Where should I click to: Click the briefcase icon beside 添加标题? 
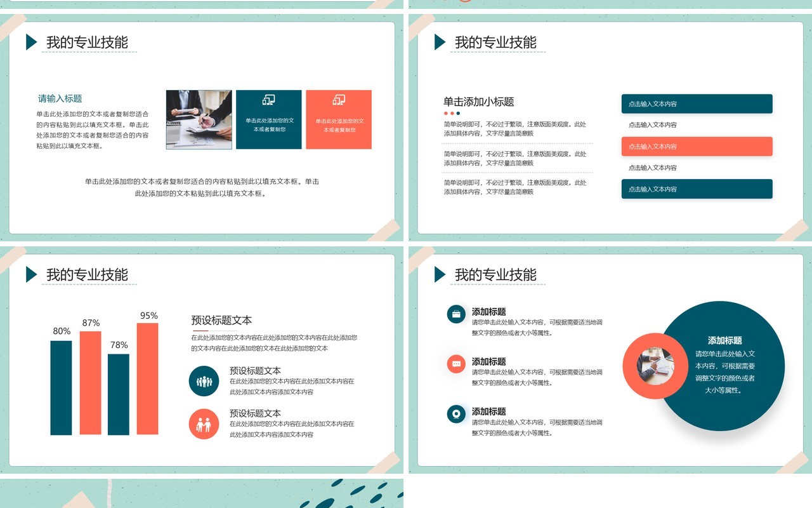point(456,314)
